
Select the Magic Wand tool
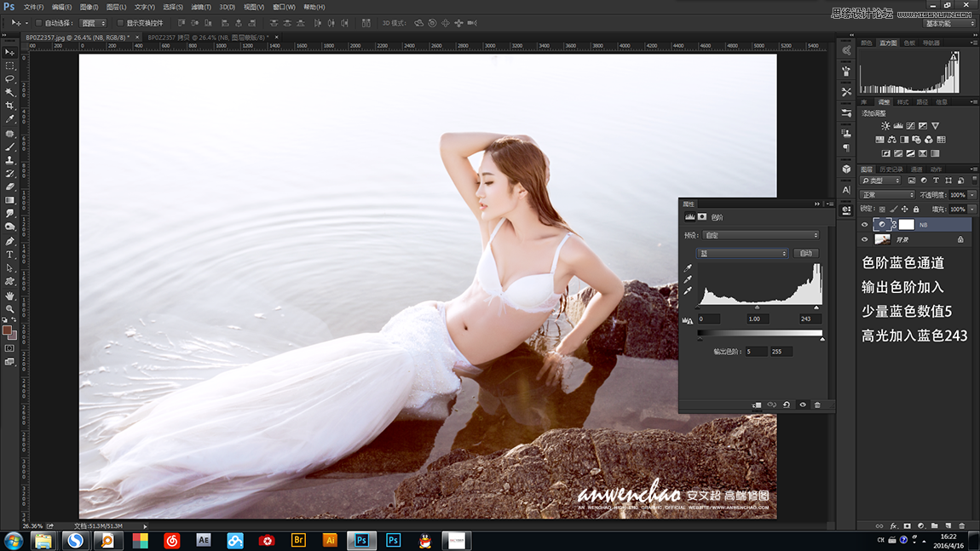(x=9, y=92)
